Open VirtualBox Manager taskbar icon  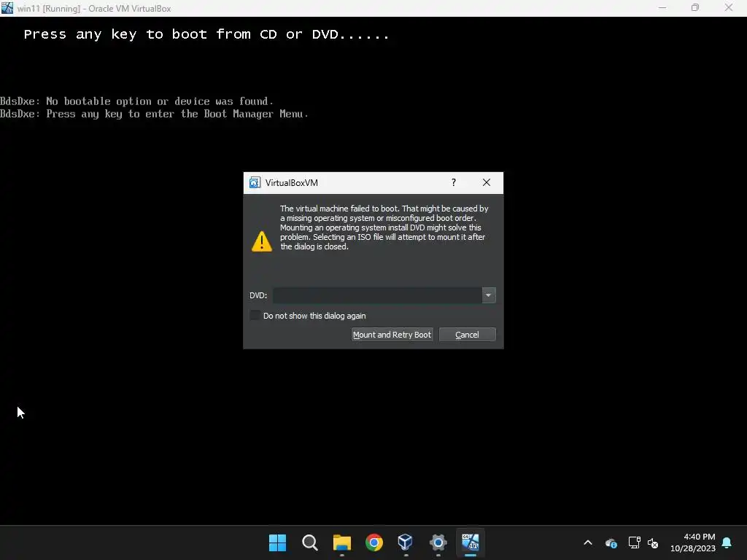point(406,542)
